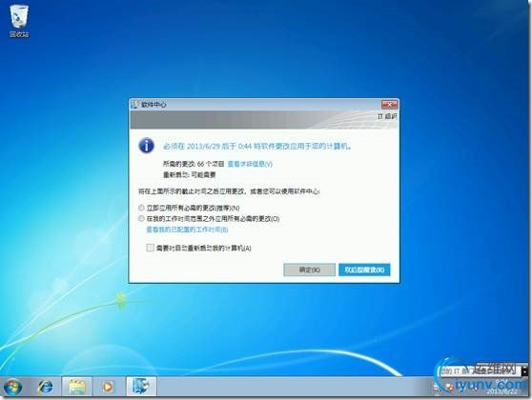Viewport: 532px width, 400px height.
Task: Select the Software Center taskbar button
Action: point(141,387)
